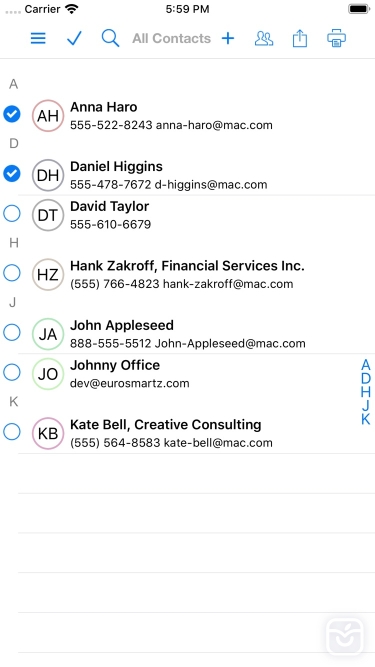The height and width of the screenshot is (667, 375).
Task: Jump to letter K in index
Action: click(366, 419)
